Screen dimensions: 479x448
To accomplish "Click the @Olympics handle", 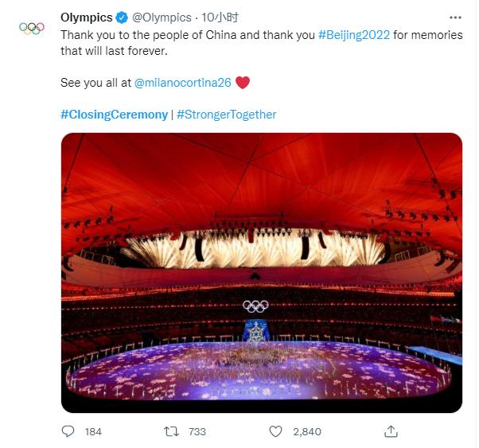I will tap(162, 18).
